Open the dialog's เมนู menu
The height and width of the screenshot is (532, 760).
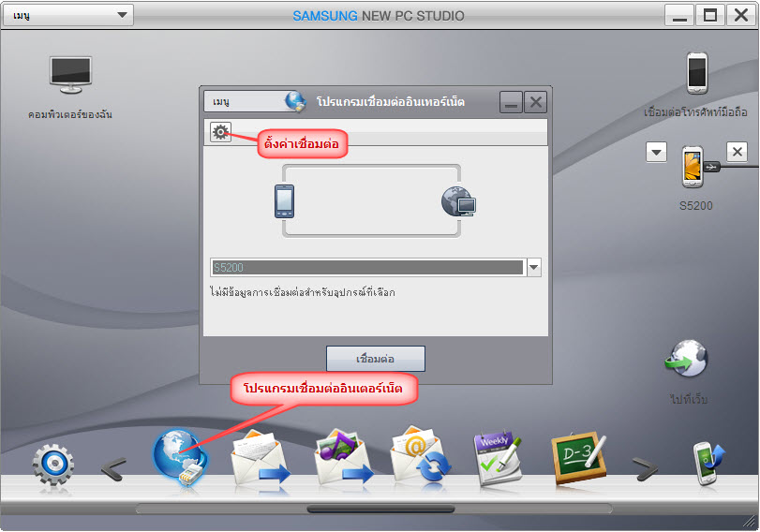tap(245, 102)
